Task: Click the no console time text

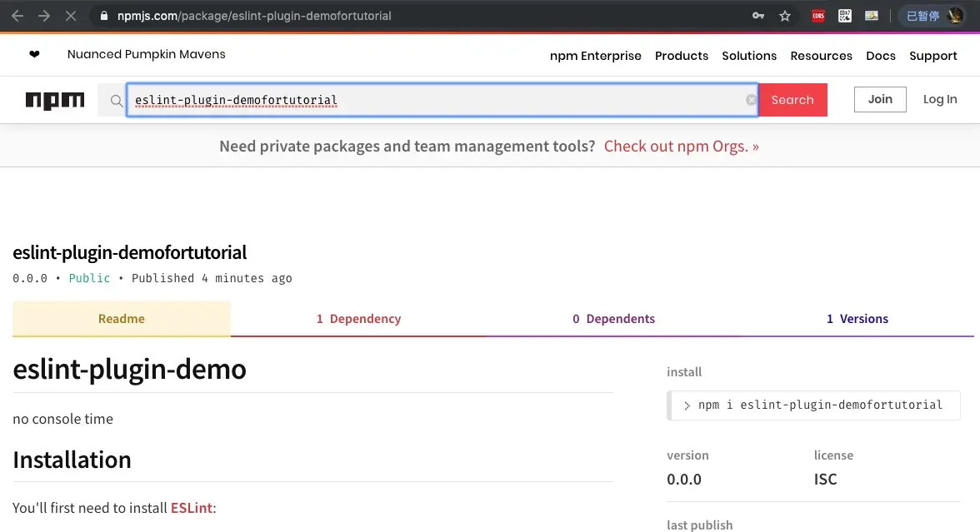Action: pyautogui.click(x=62, y=419)
